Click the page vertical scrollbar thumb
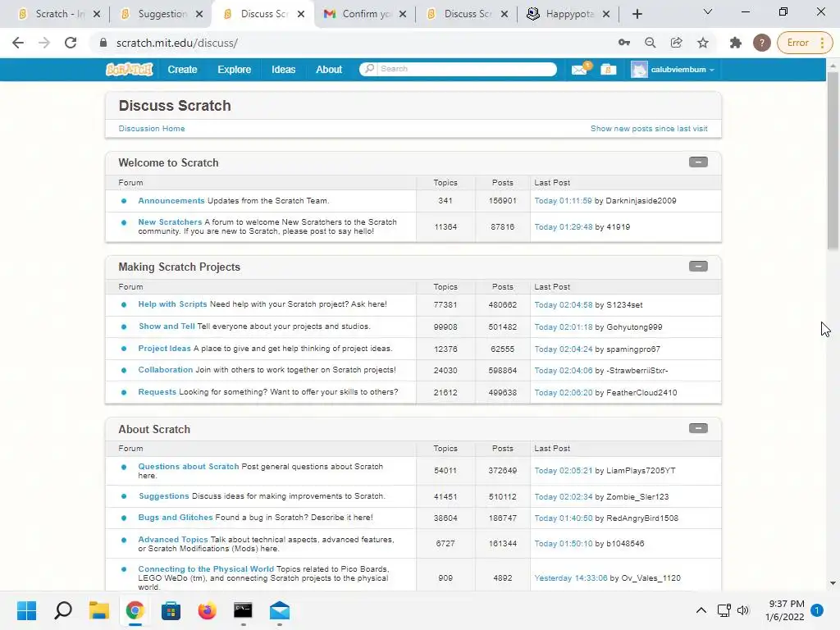 click(x=833, y=160)
